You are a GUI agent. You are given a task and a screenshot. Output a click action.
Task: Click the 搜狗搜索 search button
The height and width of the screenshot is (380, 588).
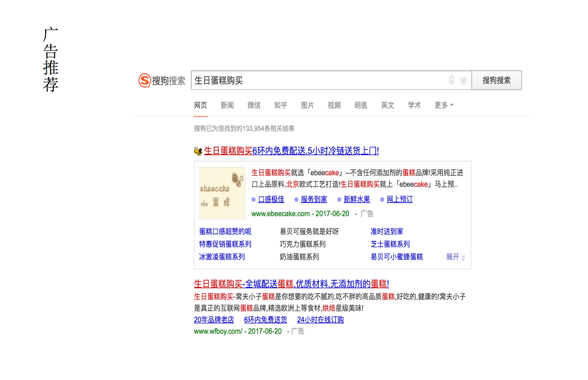[496, 80]
